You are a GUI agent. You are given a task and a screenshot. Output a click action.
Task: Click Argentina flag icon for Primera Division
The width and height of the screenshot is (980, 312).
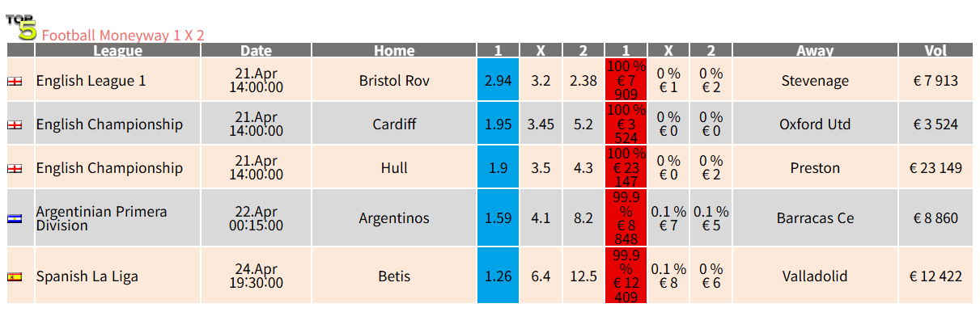tap(15, 218)
